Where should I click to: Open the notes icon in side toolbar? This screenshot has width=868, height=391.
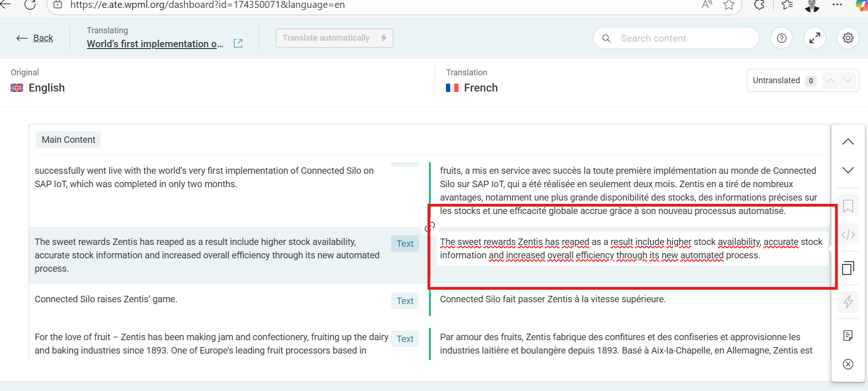(848, 336)
